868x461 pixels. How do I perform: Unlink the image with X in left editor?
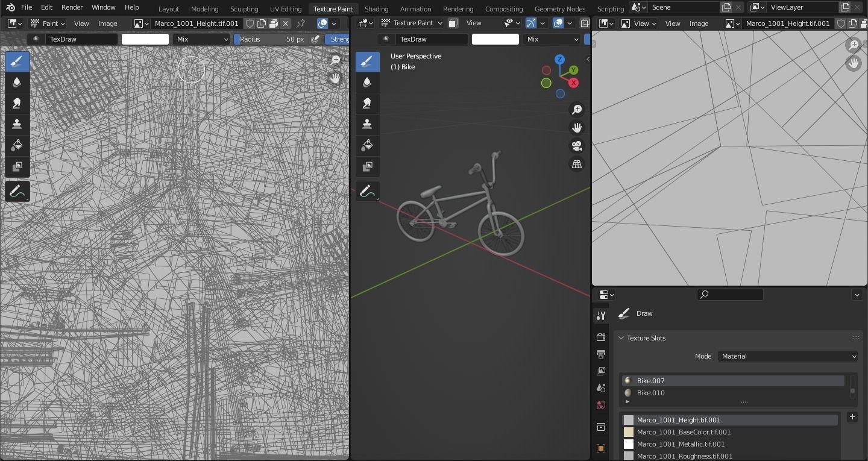click(286, 24)
